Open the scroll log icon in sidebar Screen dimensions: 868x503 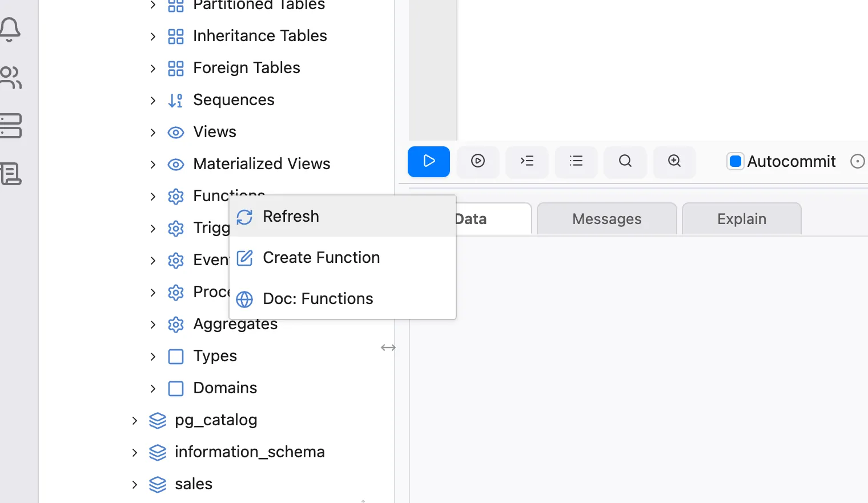10,174
